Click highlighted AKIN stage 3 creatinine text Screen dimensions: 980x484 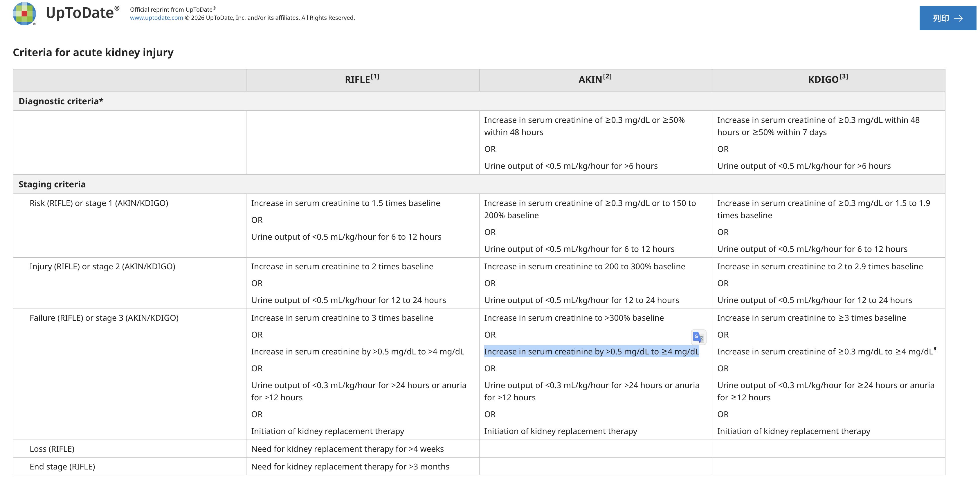click(x=592, y=352)
